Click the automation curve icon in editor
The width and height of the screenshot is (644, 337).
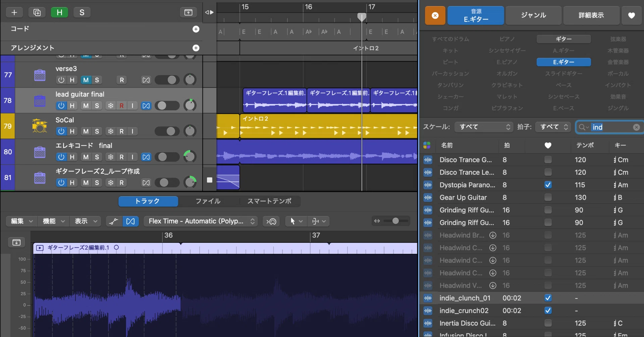click(x=114, y=221)
